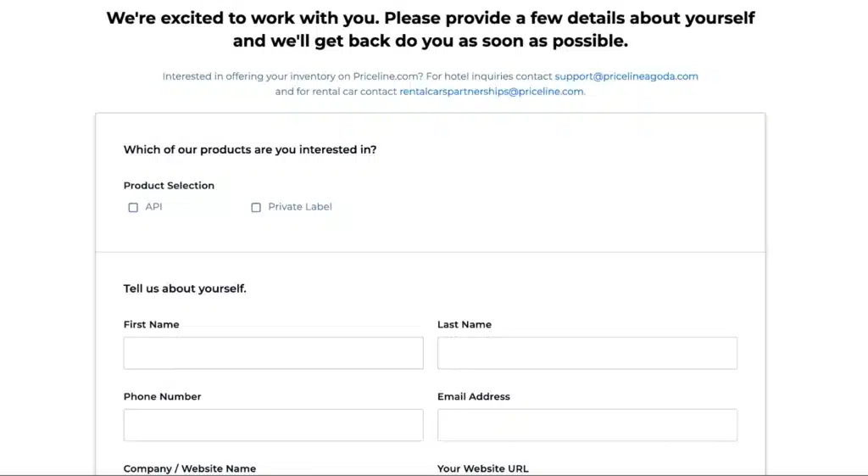Click the Product Selection label
Viewport: 868px width, 476px height.
point(169,186)
